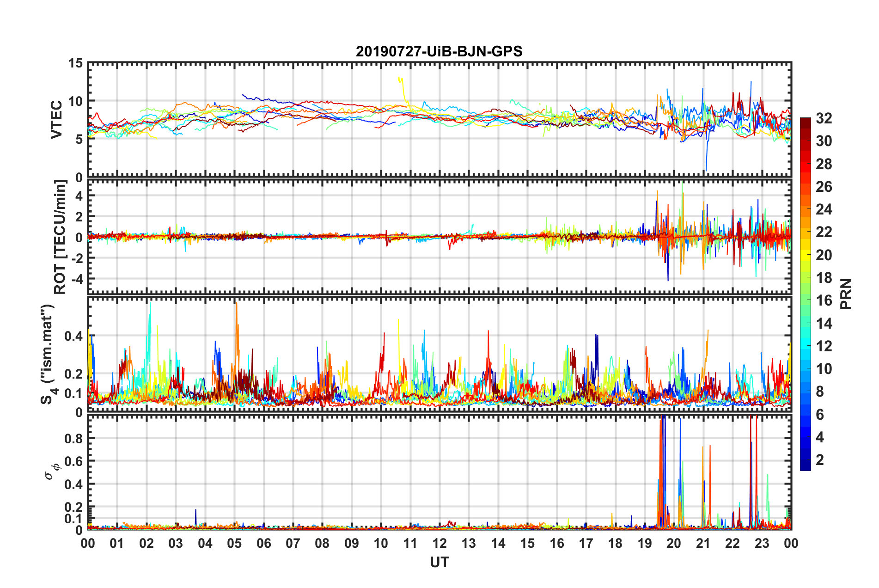The image size is (879, 588).
Task: Click x-axis tick label 09
Action: pyautogui.click(x=352, y=543)
